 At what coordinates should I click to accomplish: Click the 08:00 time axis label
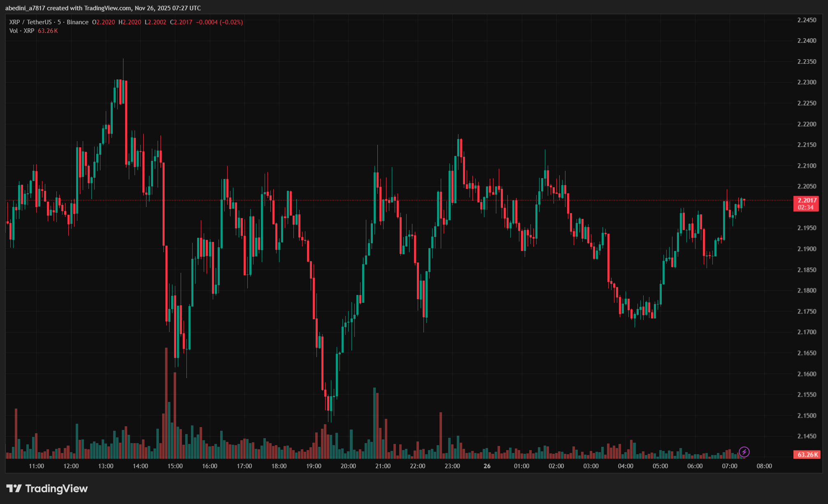[764, 466]
